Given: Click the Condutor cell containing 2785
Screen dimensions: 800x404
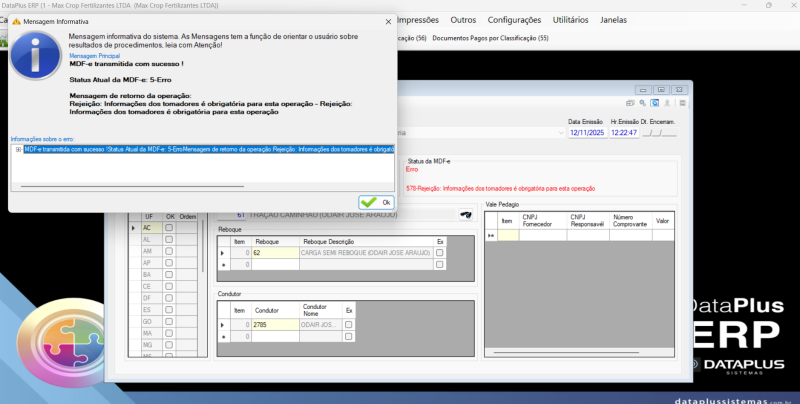Looking at the screenshot, I should (x=275, y=325).
